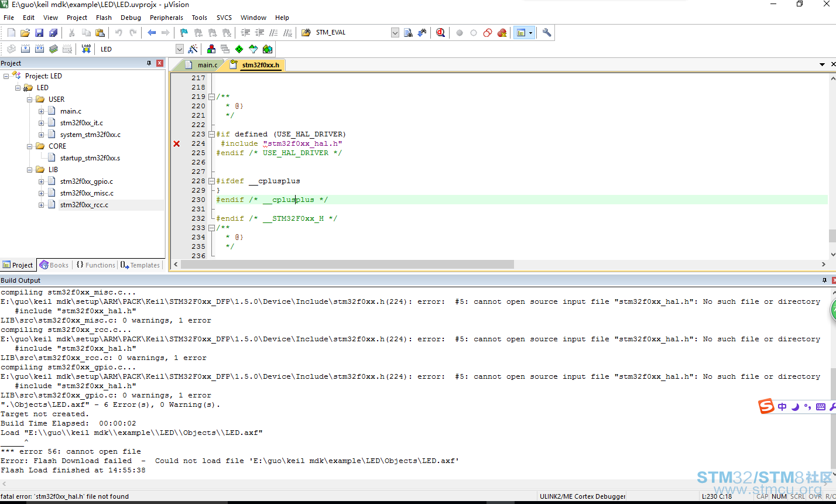This screenshot has height=504, width=836.
Task: Open the Flash menu
Action: [x=104, y=18]
